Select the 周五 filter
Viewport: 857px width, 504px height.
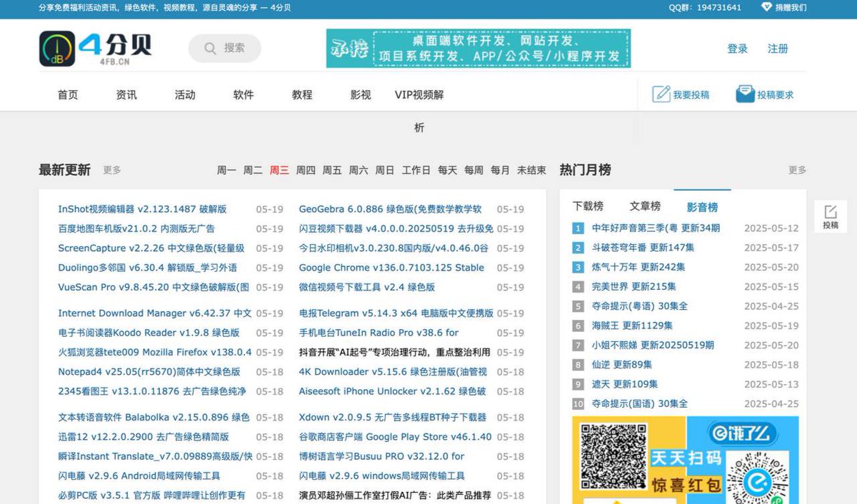click(332, 170)
